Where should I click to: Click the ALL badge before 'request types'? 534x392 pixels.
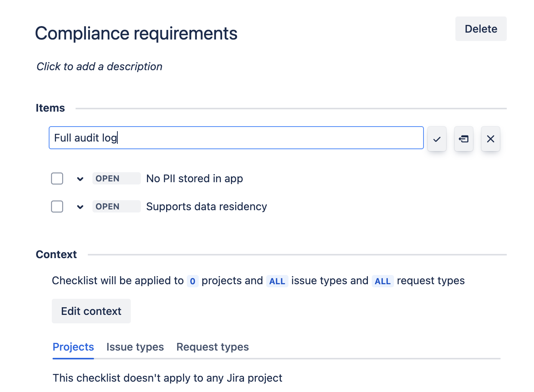coord(382,281)
